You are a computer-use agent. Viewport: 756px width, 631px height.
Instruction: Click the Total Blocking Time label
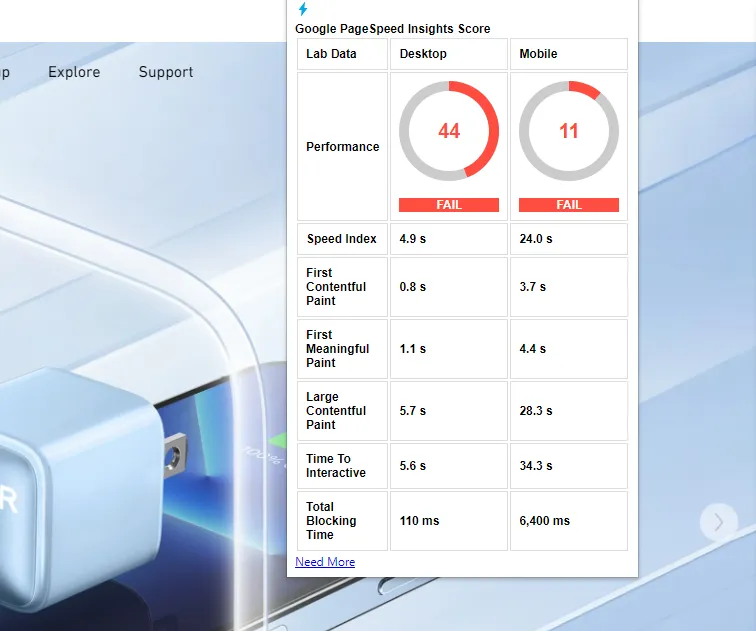[331, 521]
